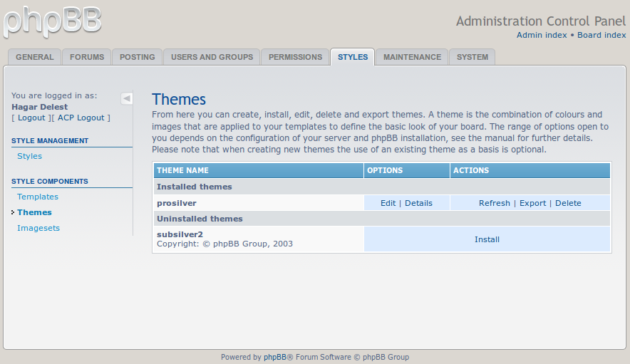This screenshot has height=364, width=630.
Task: Collapse the sidebar with the arrow toggle
Action: click(x=126, y=98)
